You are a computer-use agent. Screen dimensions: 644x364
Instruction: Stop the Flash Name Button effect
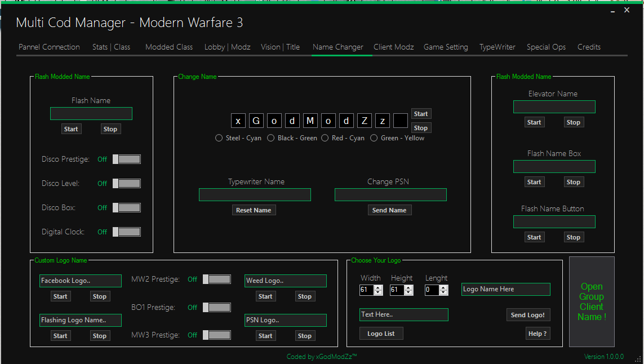[x=574, y=237]
